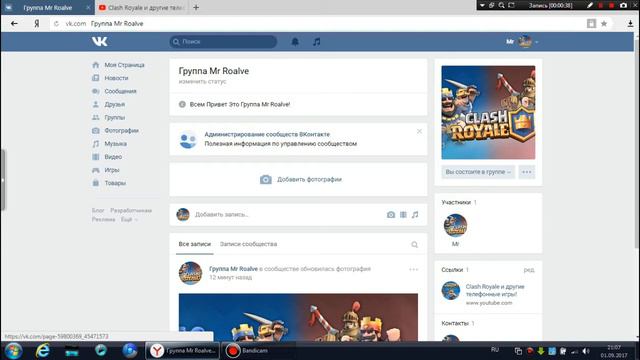Search wall posts with magnifier icon
The width and height of the screenshot is (640, 360).
[414, 244]
